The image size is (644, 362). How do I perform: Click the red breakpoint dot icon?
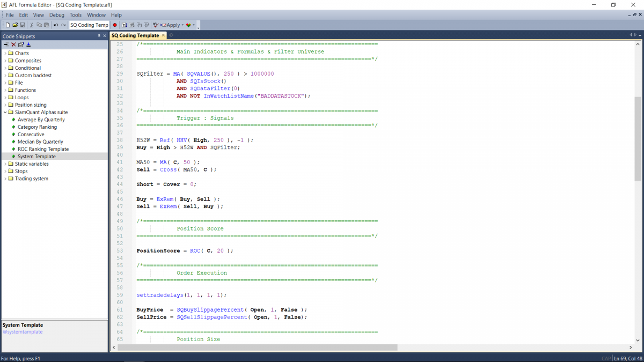tap(115, 25)
